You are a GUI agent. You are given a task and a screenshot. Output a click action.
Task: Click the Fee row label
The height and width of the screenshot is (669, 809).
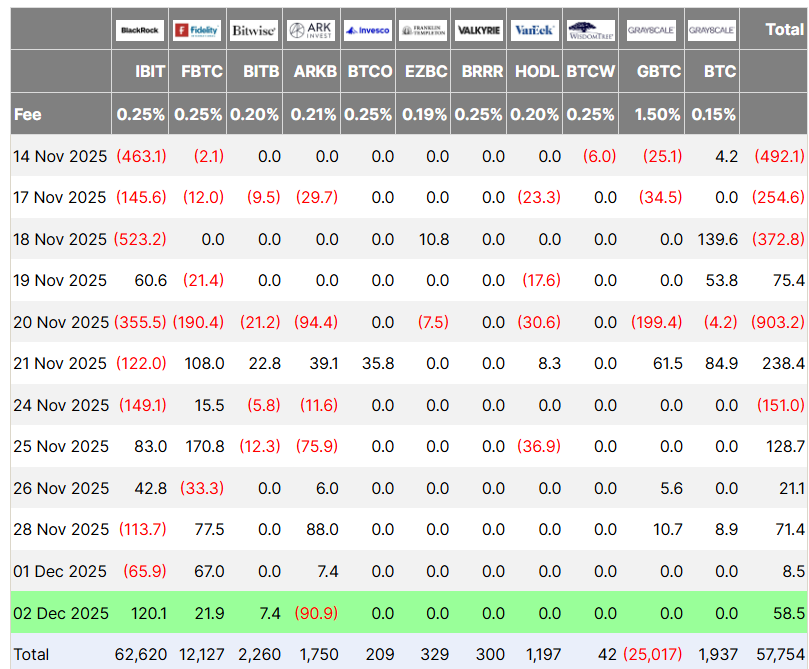click(x=28, y=114)
